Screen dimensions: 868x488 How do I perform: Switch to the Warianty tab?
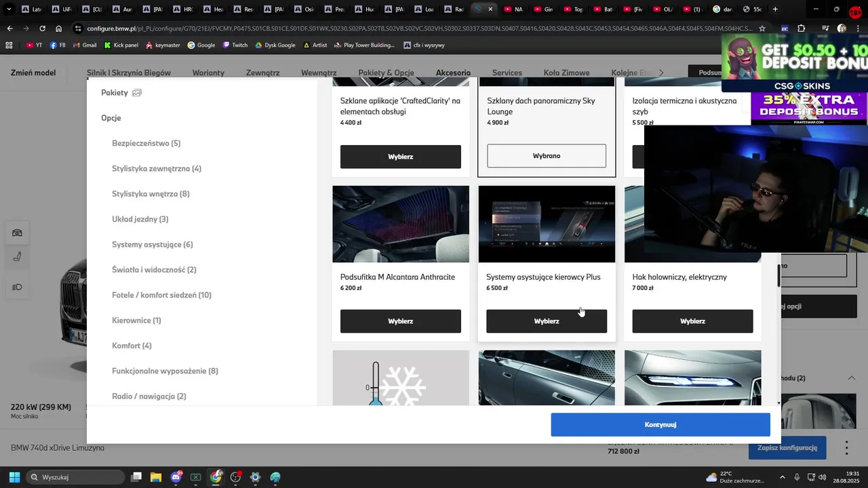tap(208, 73)
